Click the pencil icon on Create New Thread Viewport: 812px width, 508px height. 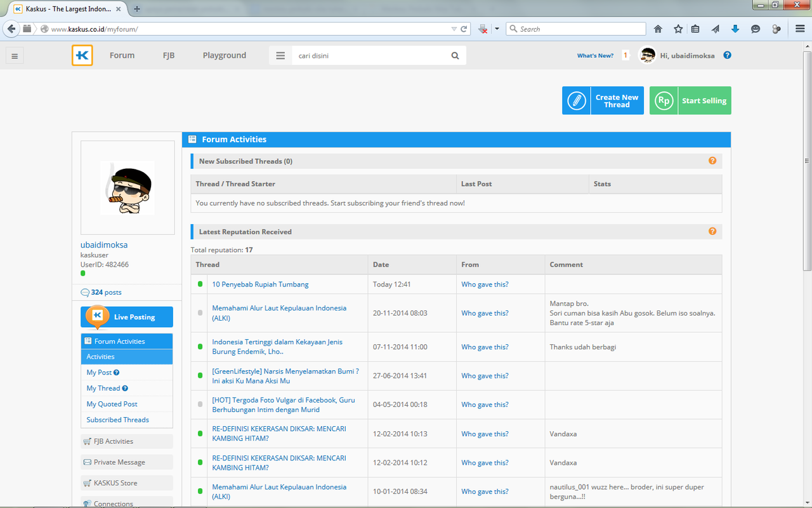tap(577, 100)
